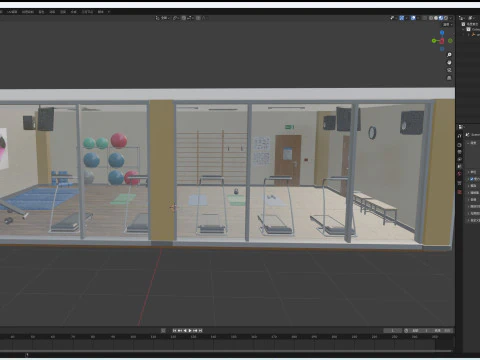Viewport: 480px width, 360px height.
Task: Click the timeline horizontal scrollbar
Action: [227, 351]
